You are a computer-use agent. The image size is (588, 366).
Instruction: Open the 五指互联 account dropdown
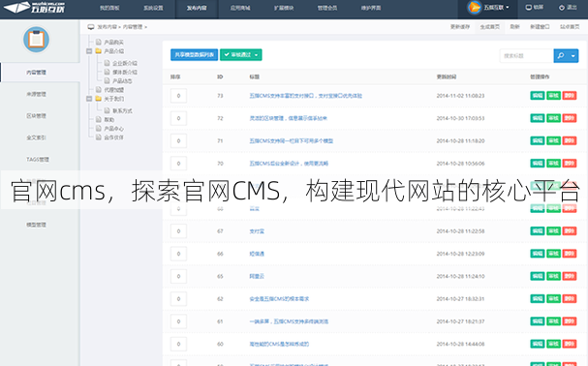pyautogui.click(x=496, y=8)
